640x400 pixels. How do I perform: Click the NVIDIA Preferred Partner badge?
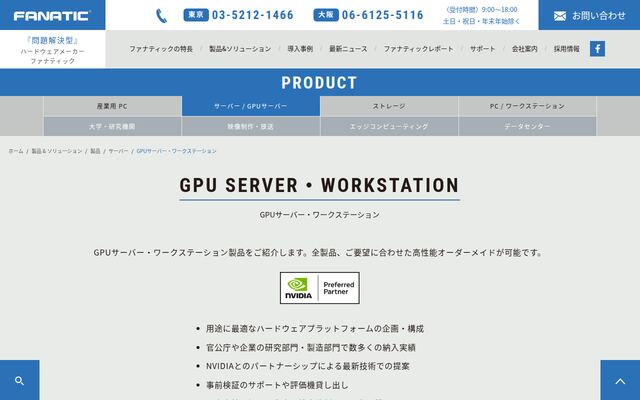point(320,288)
